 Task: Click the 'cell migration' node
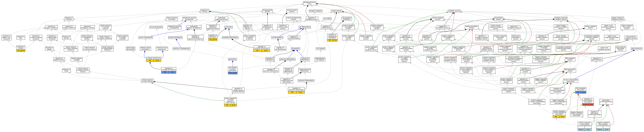click(321, 48)
